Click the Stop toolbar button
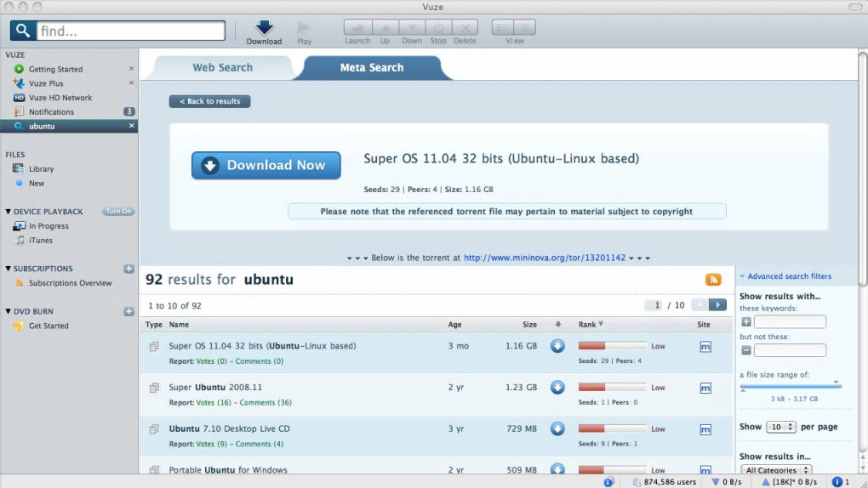Image resolution: width=868 pixels, height=488 pixels. (x=438, y=27)
